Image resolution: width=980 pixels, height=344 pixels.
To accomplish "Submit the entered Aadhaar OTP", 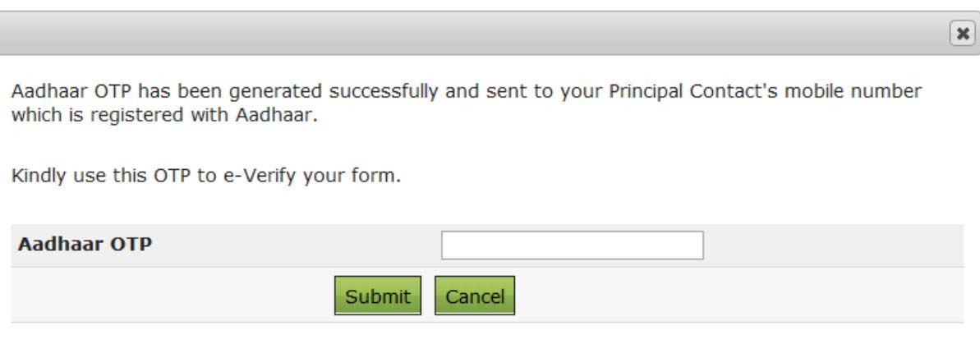I will point(377,296).
